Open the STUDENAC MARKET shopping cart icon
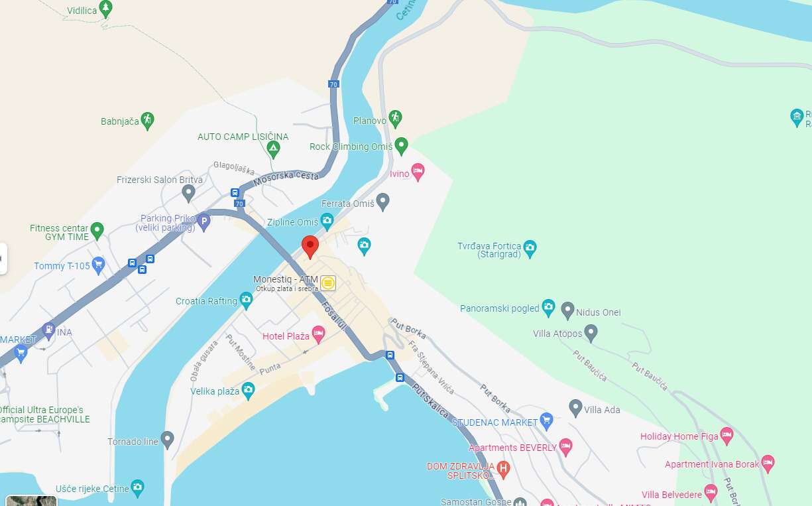812x506 pixels. (546, 420)
